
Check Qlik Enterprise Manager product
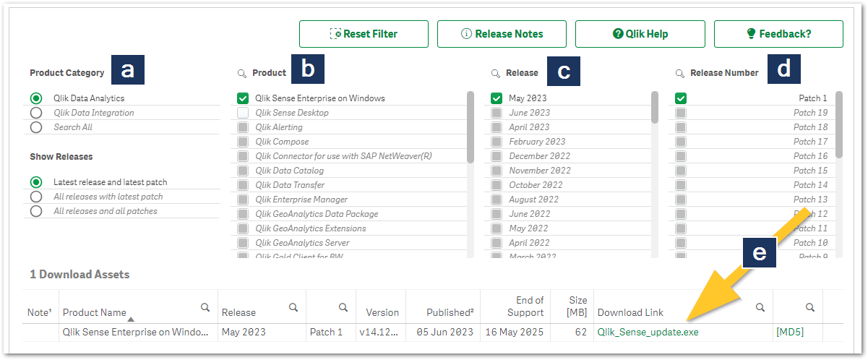[x=243, y=200]
